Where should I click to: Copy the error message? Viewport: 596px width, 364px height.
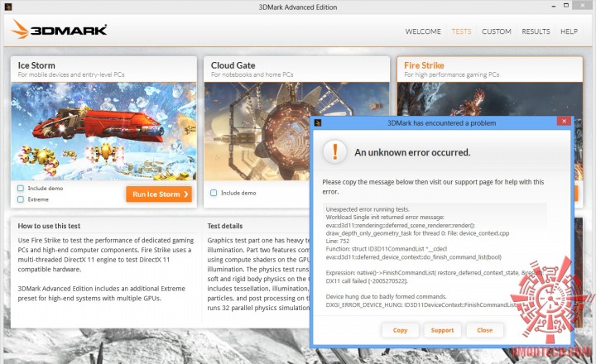pyautogui.click(x=400, y=330)
